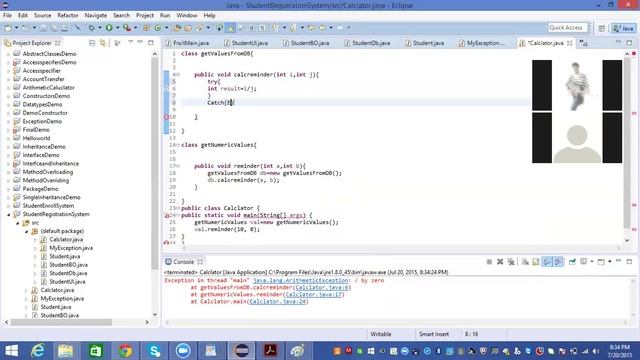Click the Print toolbar icon
This screenshot has height=360, width=640.
pyautogui.click(x=64, y=28)
